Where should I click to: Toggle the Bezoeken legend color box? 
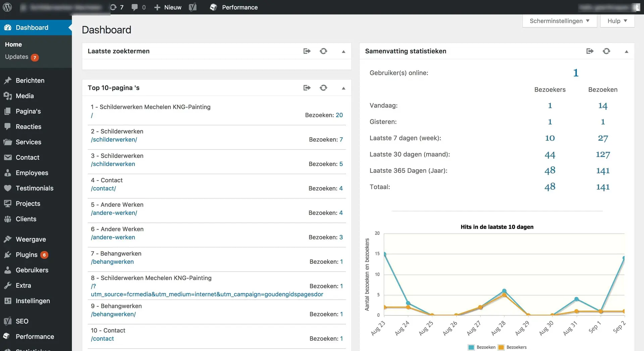pos(471,347)
